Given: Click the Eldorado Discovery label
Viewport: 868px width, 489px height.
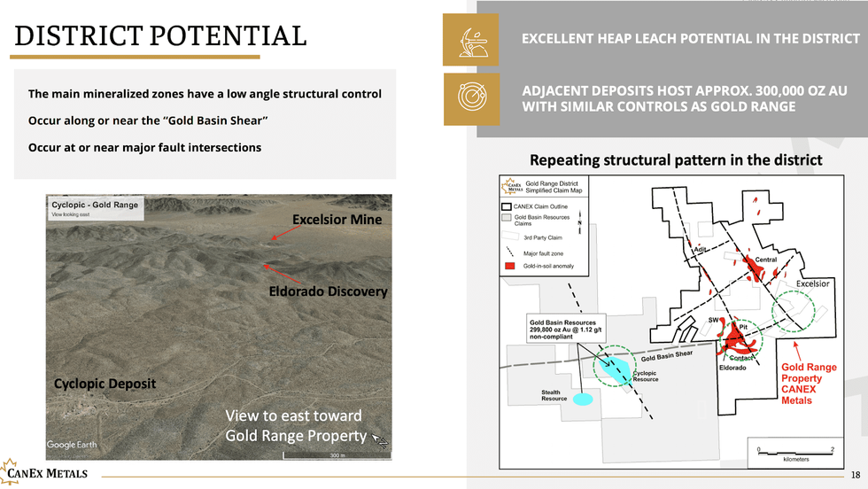Looking at the screenshot, I should pos(328,291).
